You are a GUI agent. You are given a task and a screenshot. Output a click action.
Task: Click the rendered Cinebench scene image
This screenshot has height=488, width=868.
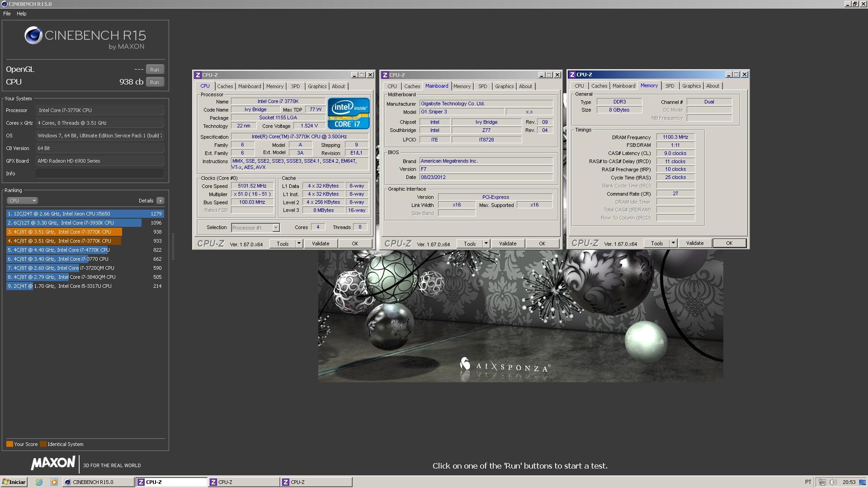point(520,316)
